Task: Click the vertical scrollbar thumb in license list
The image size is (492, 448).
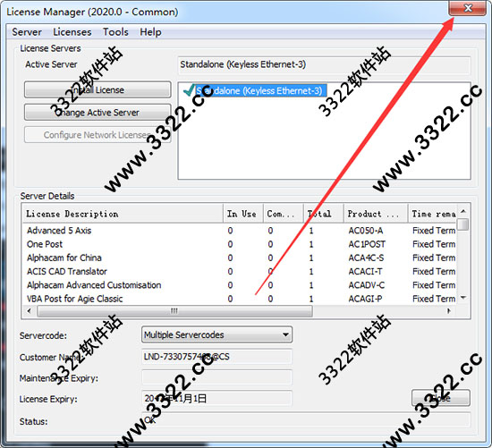Action: coord(463,224)
